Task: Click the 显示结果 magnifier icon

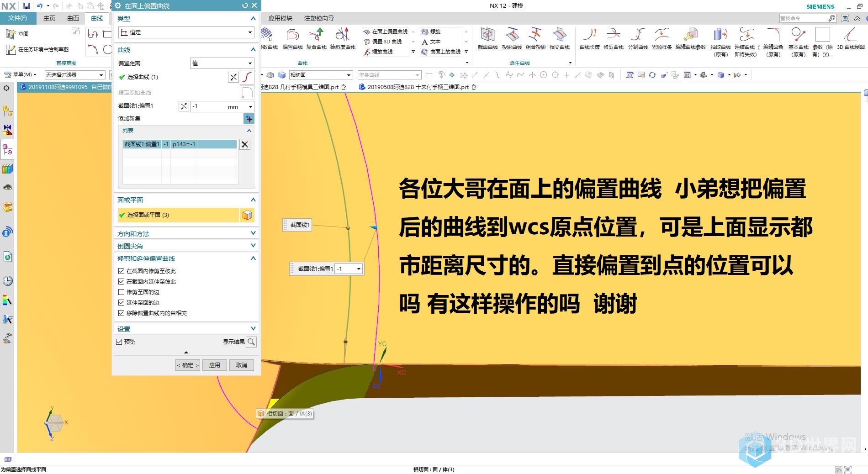Action: click(x=251, y=342)
